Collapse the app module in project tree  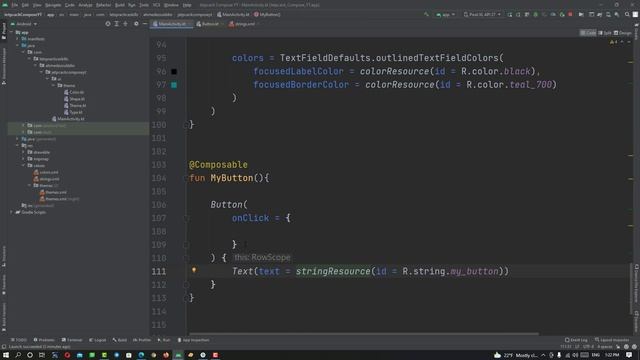(x=11, y=32)
